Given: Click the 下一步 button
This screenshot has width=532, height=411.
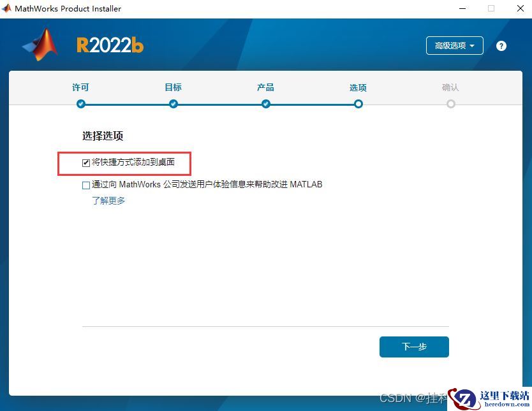Looking at the screenshot, I should pyautogui.click(x=414, y=347).
